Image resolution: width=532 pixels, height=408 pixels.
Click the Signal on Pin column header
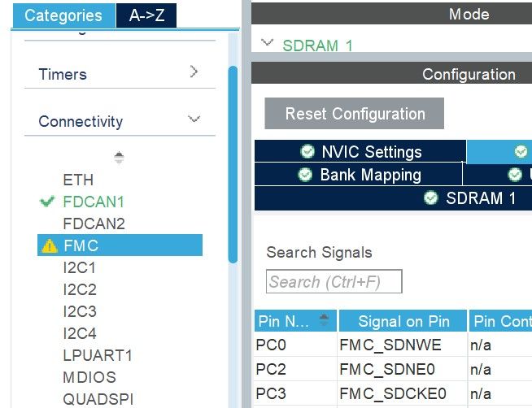pos(403,321)
